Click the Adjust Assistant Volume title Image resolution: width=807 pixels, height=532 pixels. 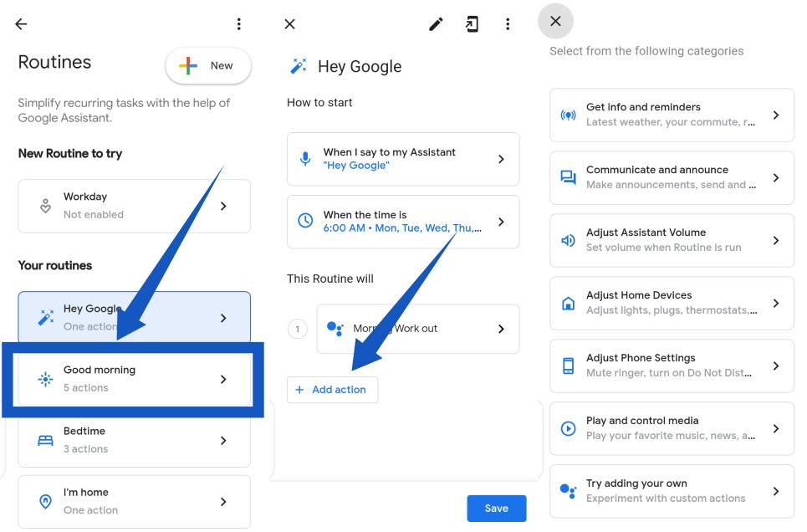point(646,233)
